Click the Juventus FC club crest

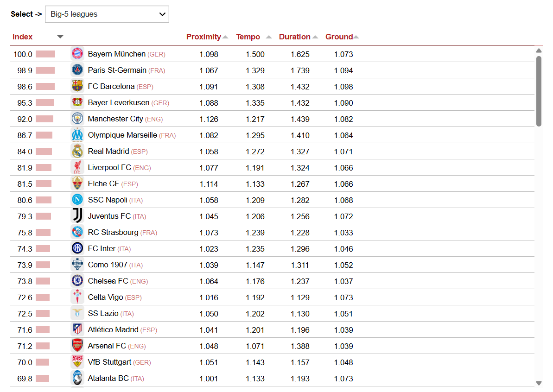77,216
